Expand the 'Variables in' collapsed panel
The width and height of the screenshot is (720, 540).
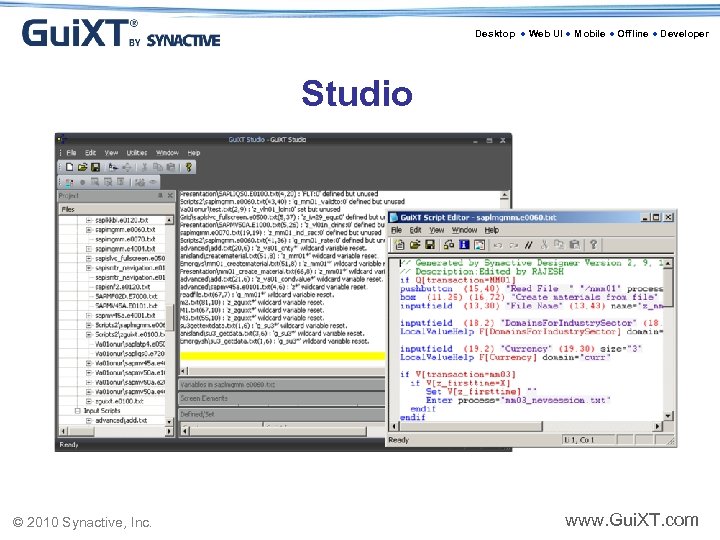(281, 385)
